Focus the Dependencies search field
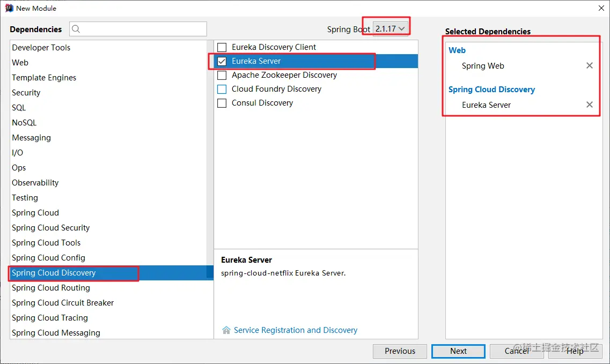Image resolution: width=610 pixels, height=364 pixels. pyautogui.click(x=138, y=29)
